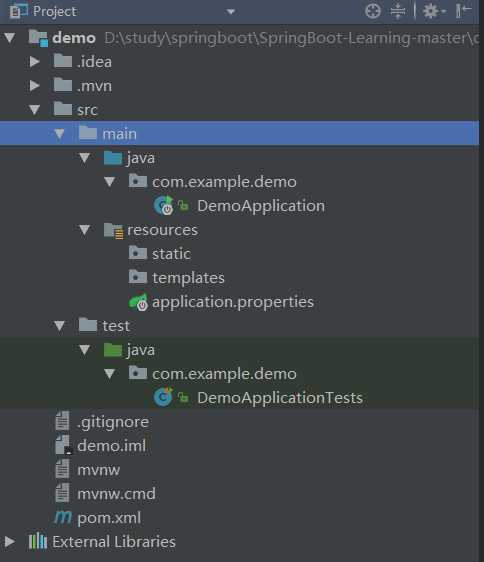Select the DemoApplication class icon
The image size is (484, 562).
pyautogui.click(x=163, y=206)
